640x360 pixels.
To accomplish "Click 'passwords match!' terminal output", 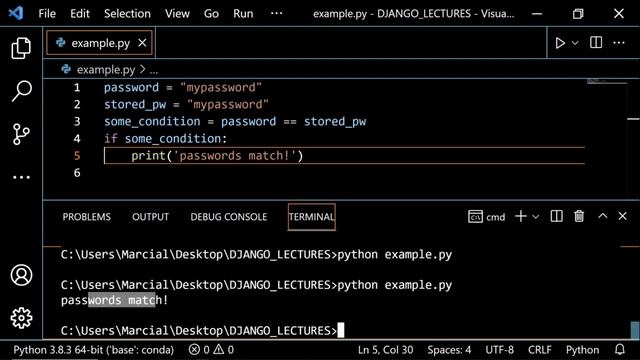I will (x=114, y=300).
